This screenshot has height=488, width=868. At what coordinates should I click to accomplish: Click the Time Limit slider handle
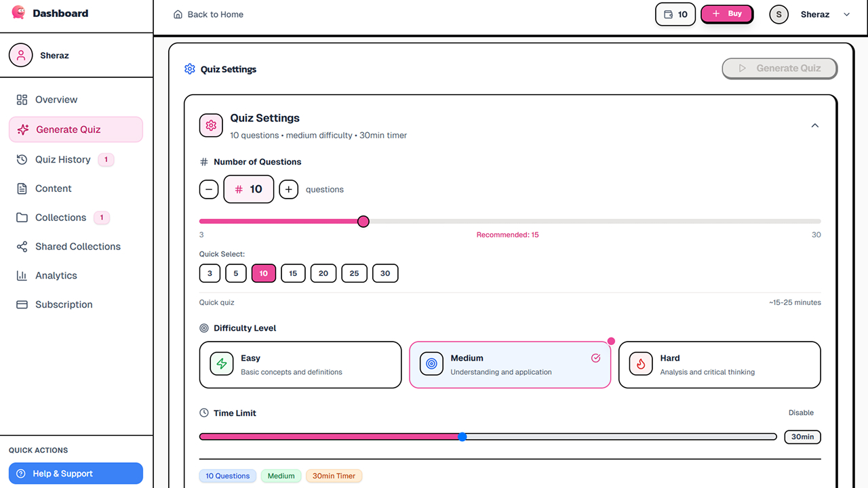coord(462,437)
